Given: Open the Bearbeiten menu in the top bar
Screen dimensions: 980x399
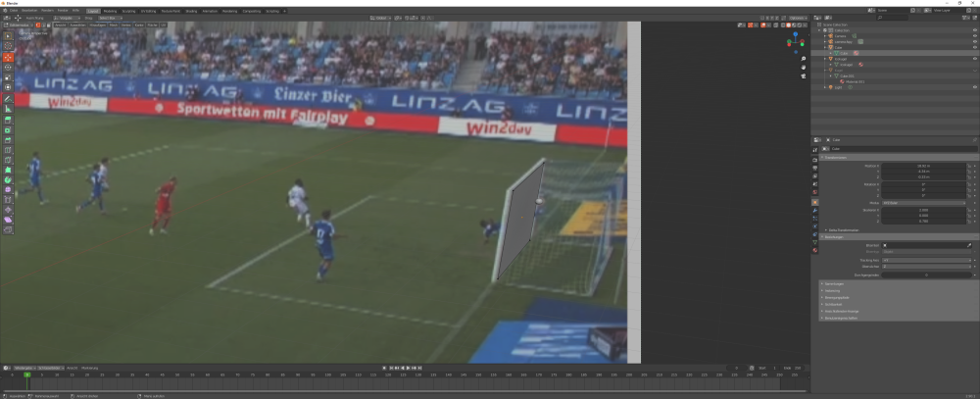Looking at the screenshot, I should click(x=29, y=11).
